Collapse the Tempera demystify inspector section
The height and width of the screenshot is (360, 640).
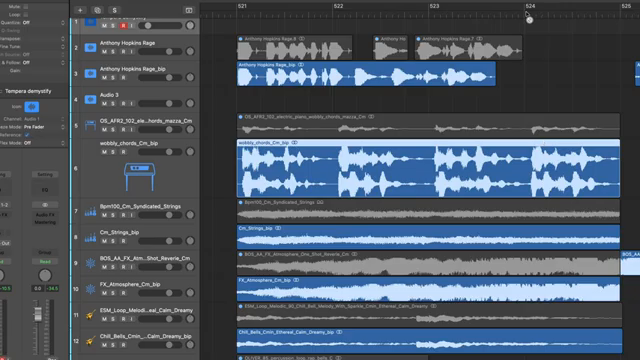(x=1, y=91)
